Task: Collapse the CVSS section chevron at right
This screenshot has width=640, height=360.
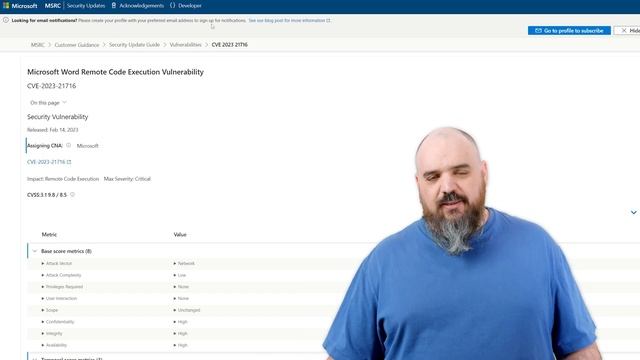Action: [633, 212]
